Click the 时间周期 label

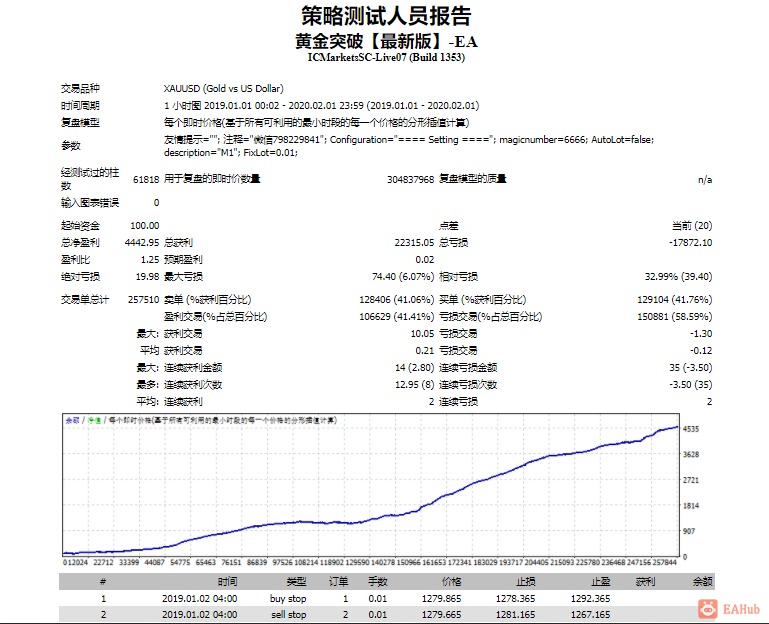point(80,105)
